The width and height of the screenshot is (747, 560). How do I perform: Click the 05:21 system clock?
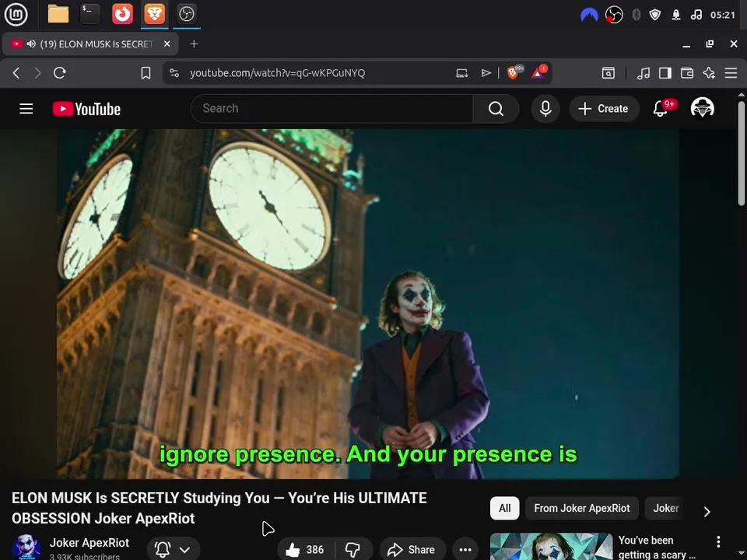(722, 16)
